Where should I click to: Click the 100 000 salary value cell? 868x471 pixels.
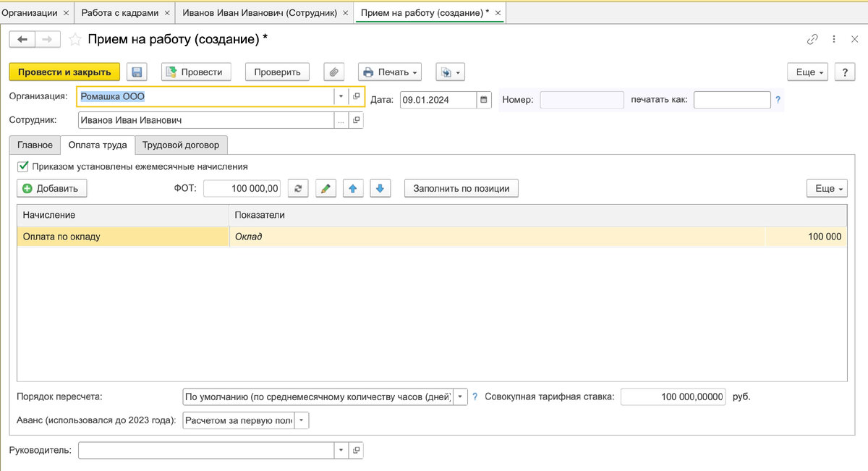click(806, 237)
